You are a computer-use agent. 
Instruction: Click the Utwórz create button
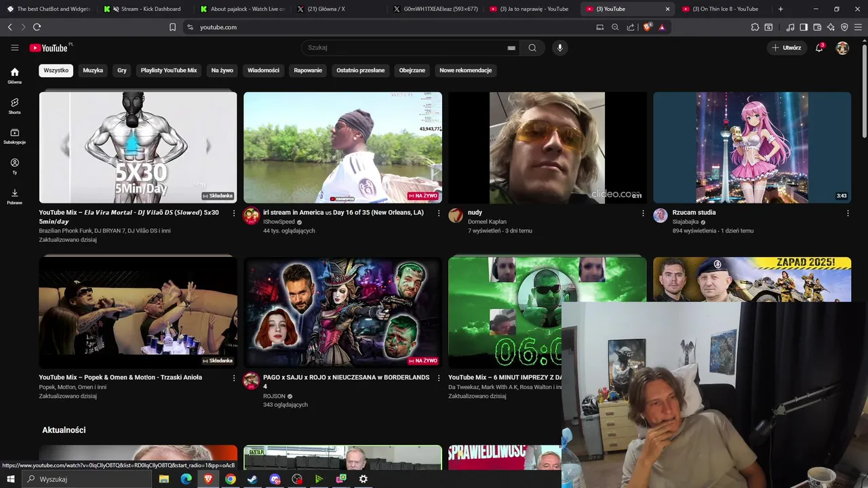pyautogui.click(x=787, y=47)
